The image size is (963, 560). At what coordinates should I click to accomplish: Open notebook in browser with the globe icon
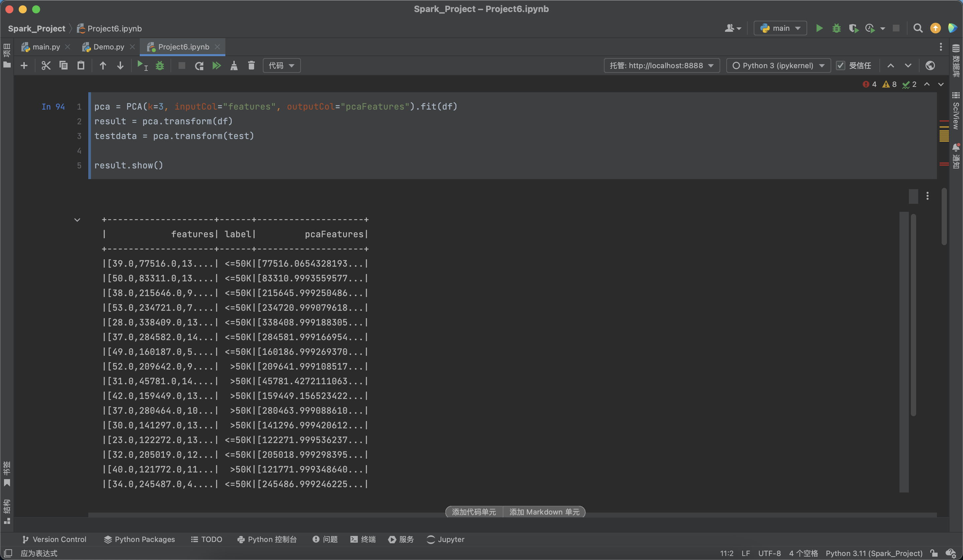[930, 66]
